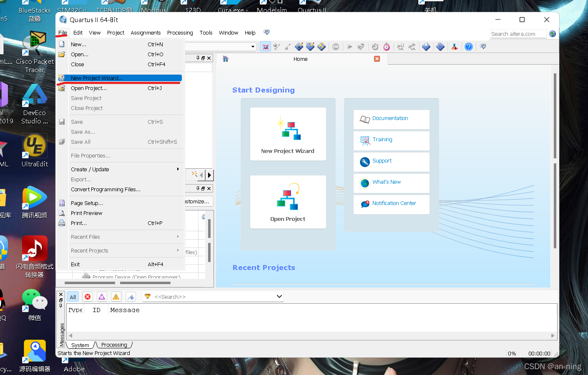Click the second blue chip toolbar icon
Image resolution: width=588 pixels, height=375 pixels.
[440, 47]
